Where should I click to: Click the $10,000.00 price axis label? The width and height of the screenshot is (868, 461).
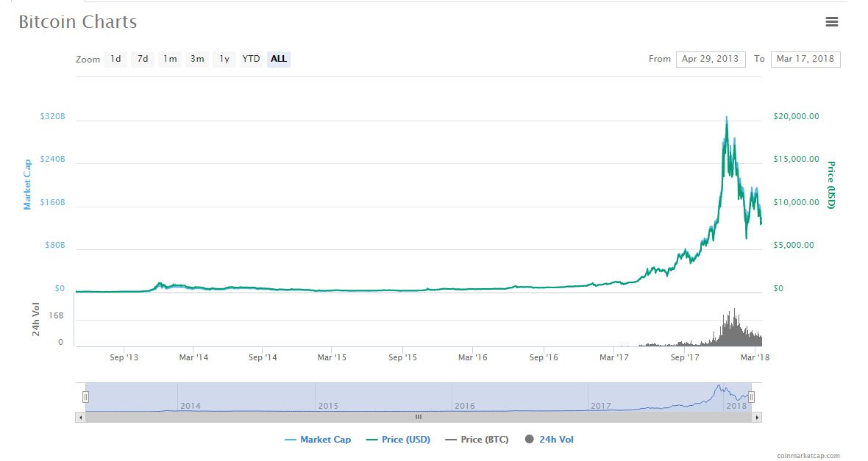click(x=796, y=202)
